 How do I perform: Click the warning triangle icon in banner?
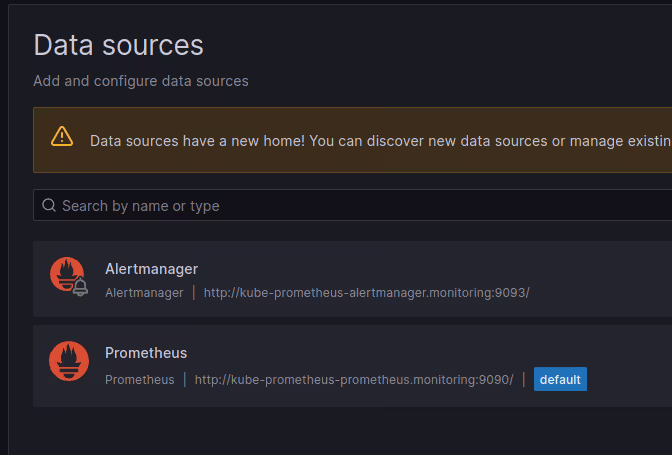[62, 136]
